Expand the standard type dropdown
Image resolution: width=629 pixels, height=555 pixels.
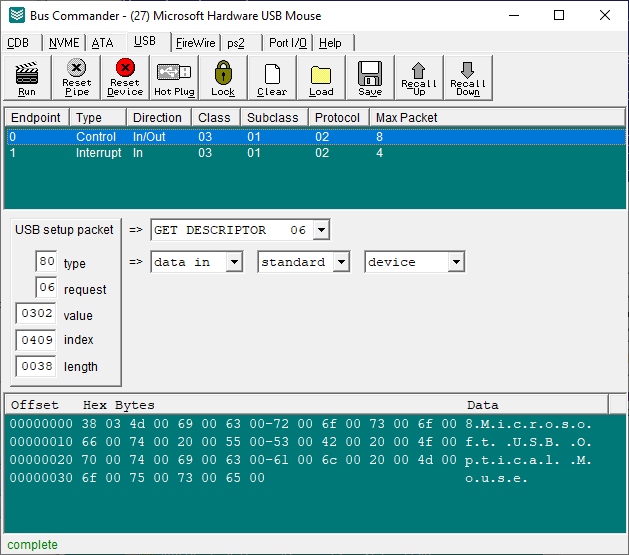pyautogui.click(x=341, y=262)
